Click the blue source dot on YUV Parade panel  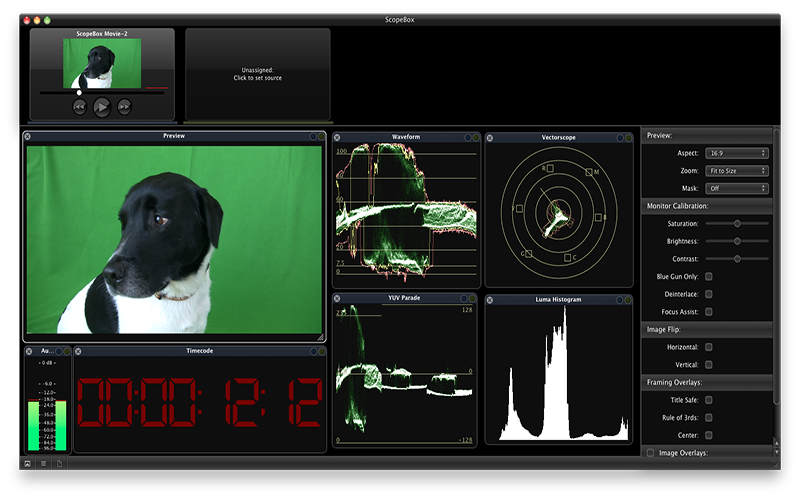click(x=464, y=298)
